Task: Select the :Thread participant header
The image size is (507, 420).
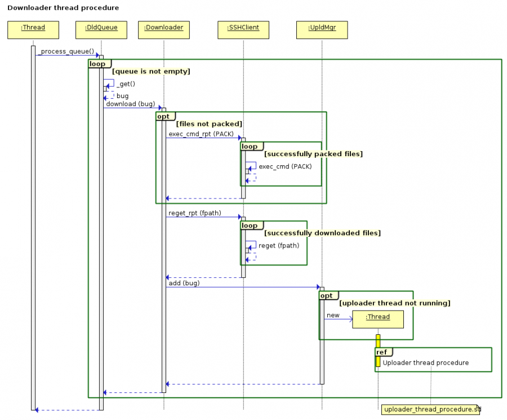Action: (x=33, y=29)
